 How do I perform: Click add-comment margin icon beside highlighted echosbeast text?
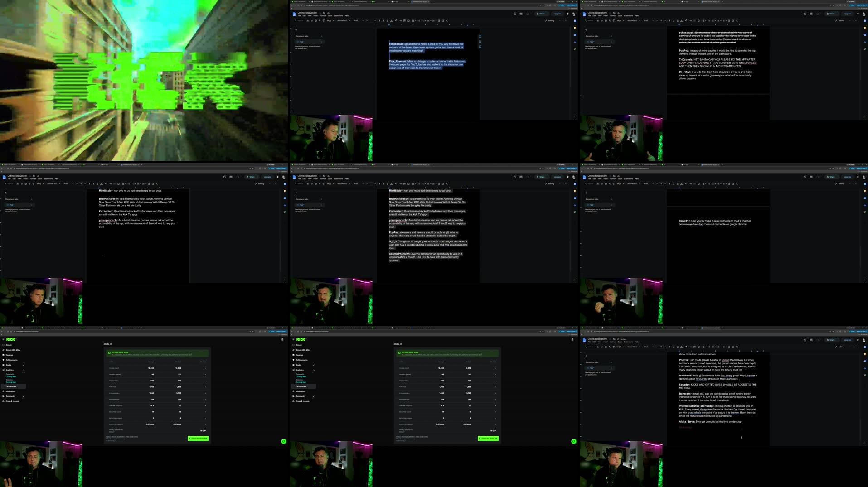tap(480, 36)
